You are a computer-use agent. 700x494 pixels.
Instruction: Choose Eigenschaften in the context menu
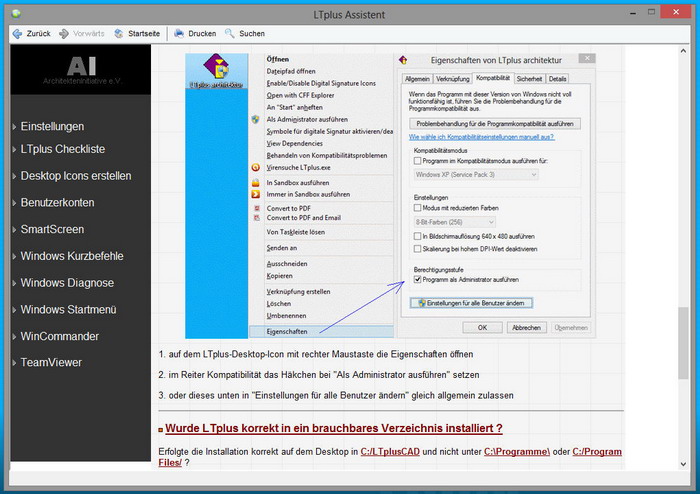click(x=321, y=332)
